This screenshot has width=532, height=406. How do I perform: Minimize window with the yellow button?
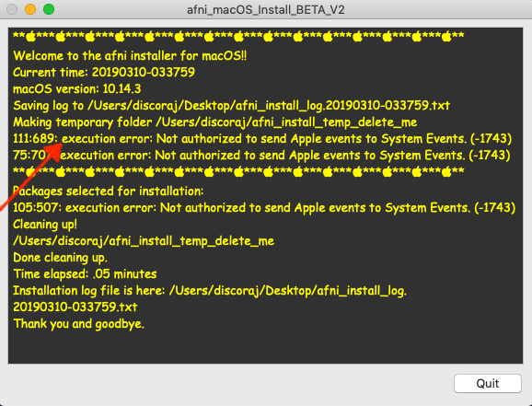coord(30,9)
